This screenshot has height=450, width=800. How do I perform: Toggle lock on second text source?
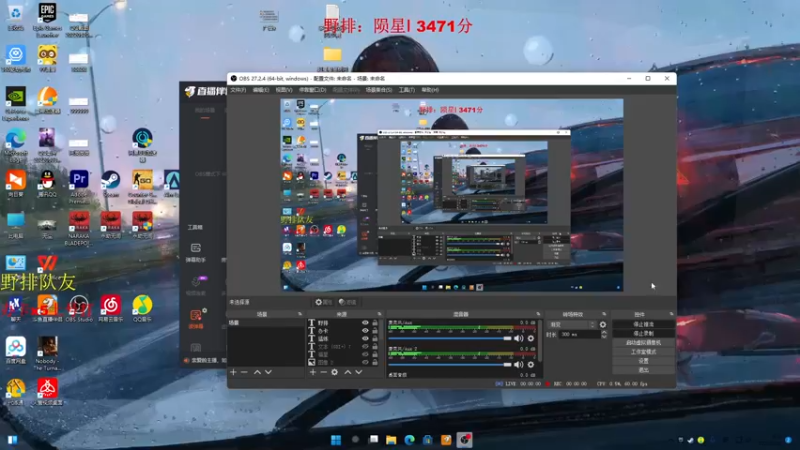[375, 331]
